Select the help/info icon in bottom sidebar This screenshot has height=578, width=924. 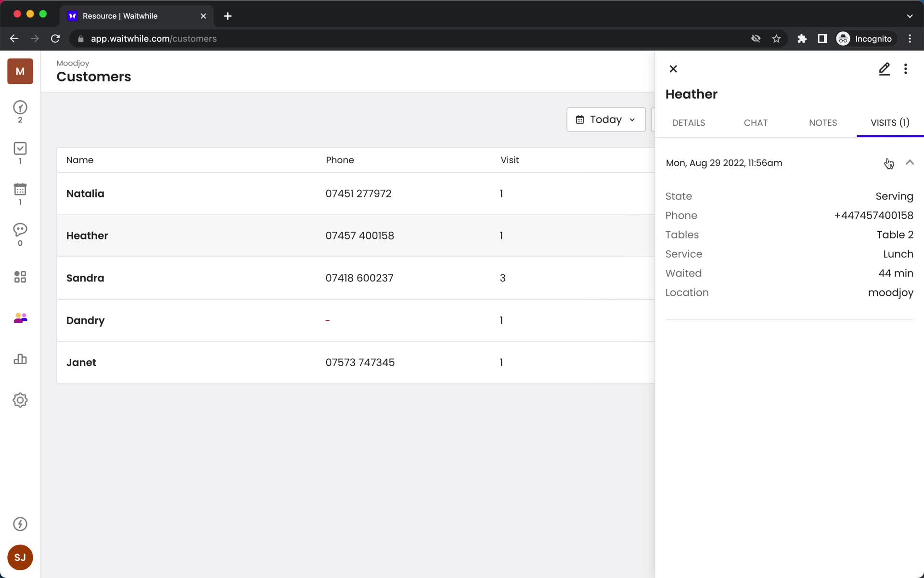[x=20, y=524]
